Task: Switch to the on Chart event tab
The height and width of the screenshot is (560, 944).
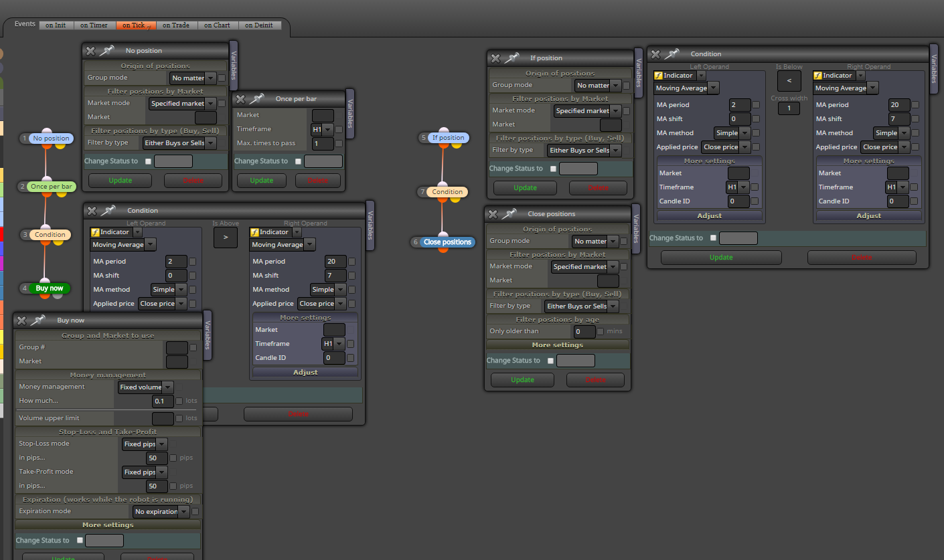Action: [x=218, y=25]
